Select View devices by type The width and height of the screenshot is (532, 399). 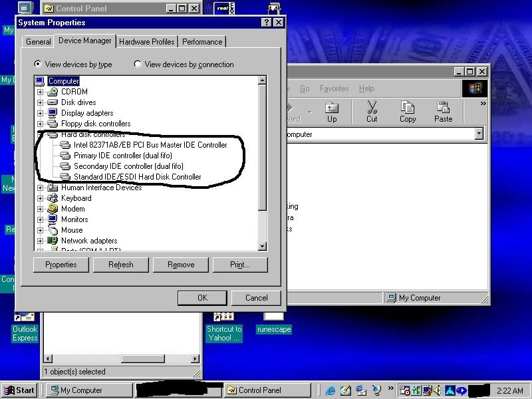click(38, 64)
